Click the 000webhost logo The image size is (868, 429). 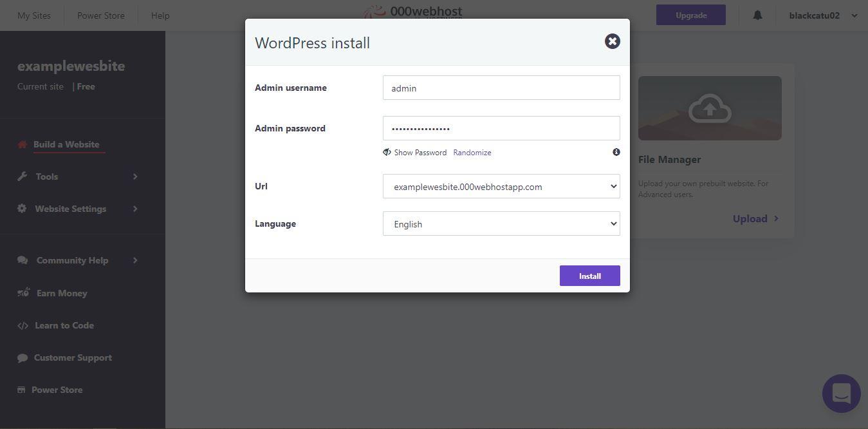click(413, 12)
